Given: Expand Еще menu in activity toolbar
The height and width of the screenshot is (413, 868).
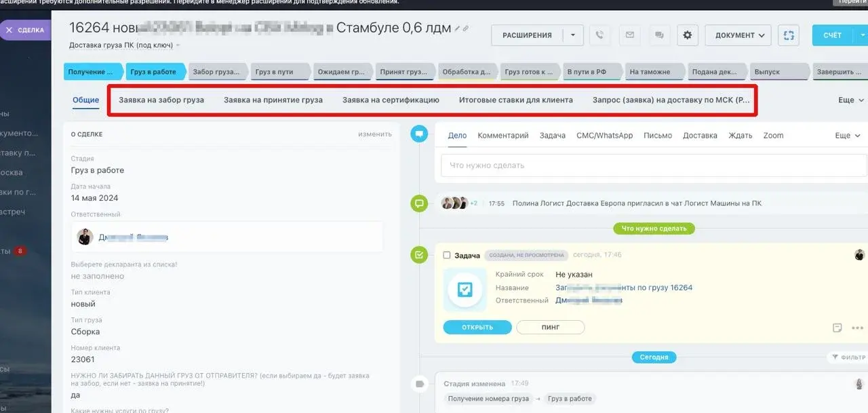Looking at the screenshot, I should pyautogui.click(x=848, y=136).
